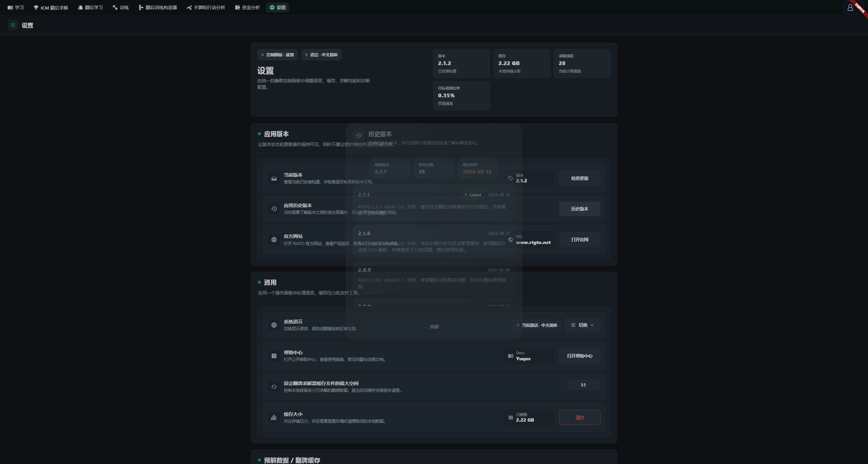Viewport: 868px width, 464px height.
Task: Click the 系统语言 globe icon
Action: pos(274,325)
